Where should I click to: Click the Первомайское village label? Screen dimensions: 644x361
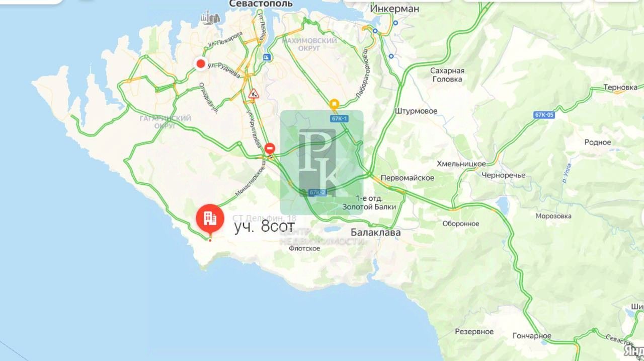pos(407,178)
